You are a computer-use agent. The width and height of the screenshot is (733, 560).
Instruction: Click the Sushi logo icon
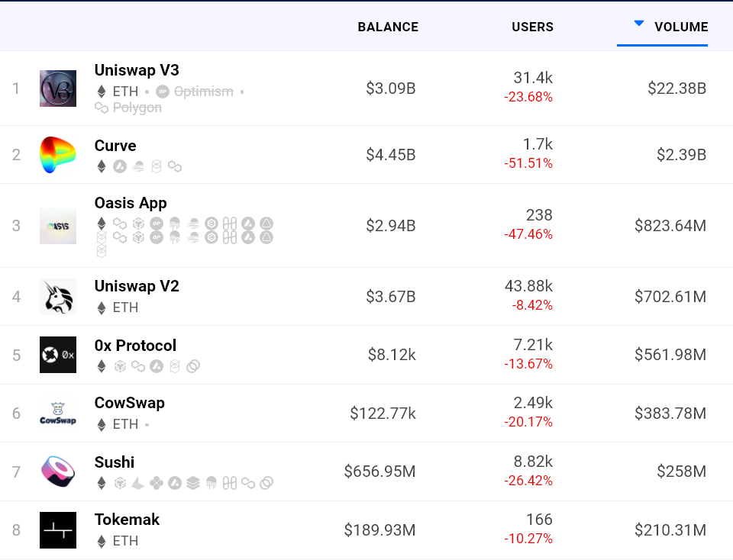click(x=58, y=471)
